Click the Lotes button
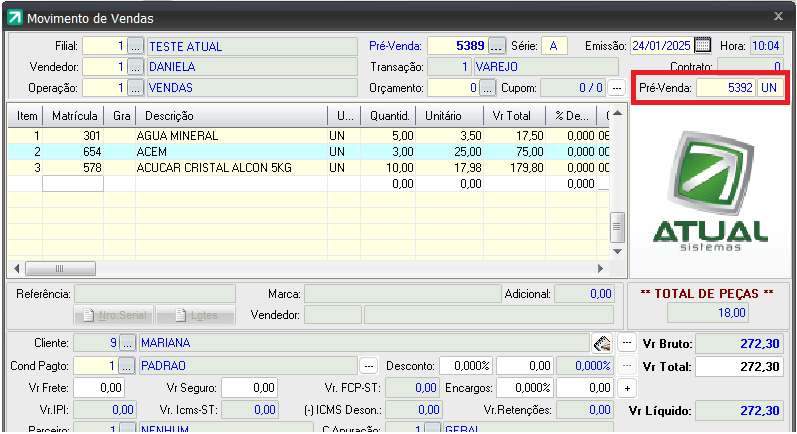Screen dimensions: 797x434 tap(195, 315)
